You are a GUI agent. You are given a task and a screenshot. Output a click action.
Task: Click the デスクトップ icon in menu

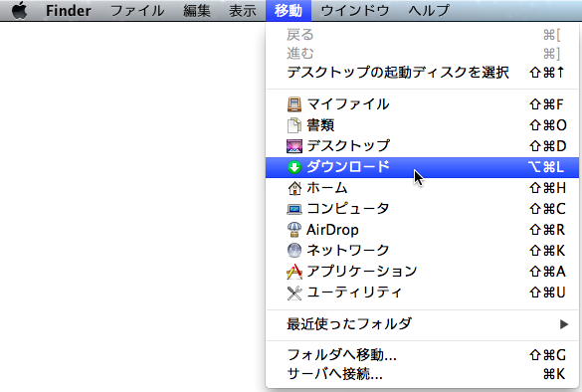click(x=294, y=146)
